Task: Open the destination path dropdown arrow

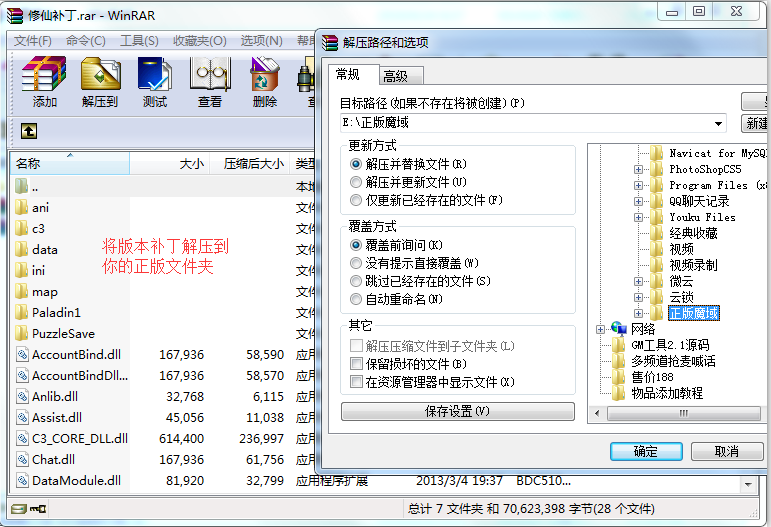Action: pyautogui.click(x=719, y=124)
